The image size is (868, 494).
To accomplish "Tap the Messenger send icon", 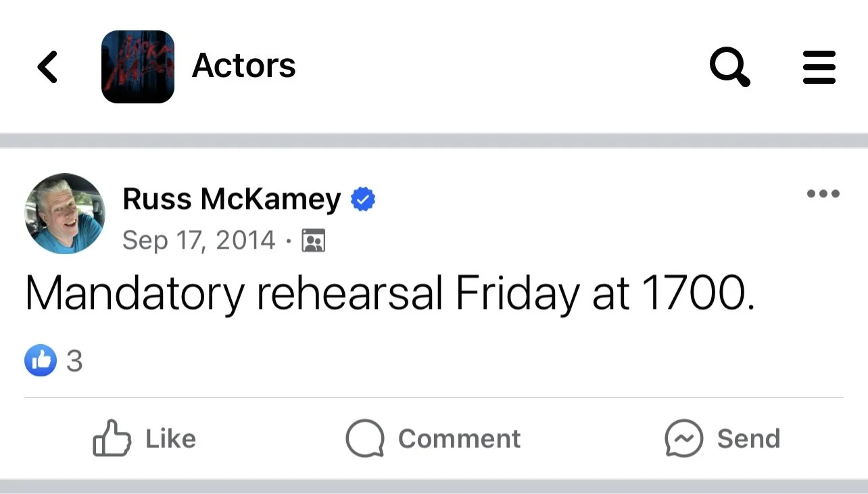I will (684, 439).
